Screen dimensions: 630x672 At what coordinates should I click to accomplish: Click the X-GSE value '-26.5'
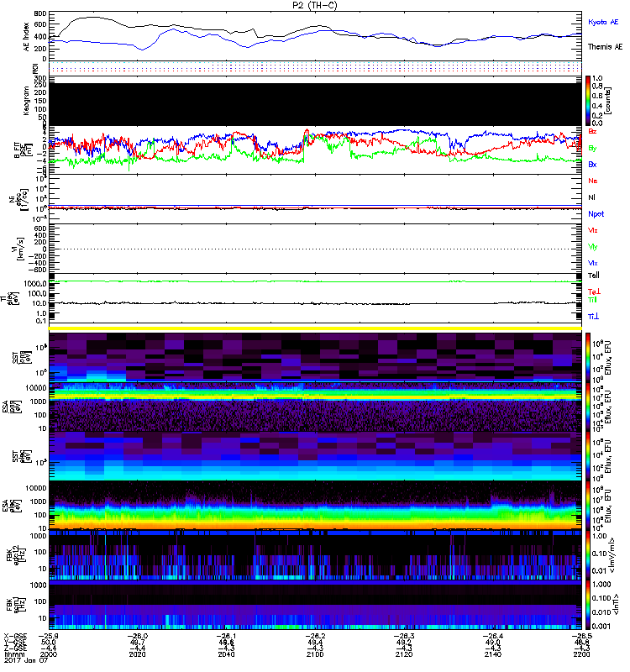tap(581, 636)
